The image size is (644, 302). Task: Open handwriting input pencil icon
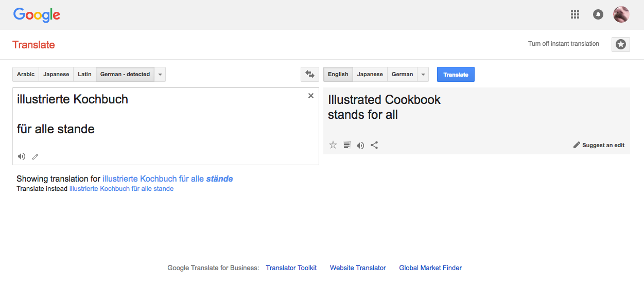point(35,156)
